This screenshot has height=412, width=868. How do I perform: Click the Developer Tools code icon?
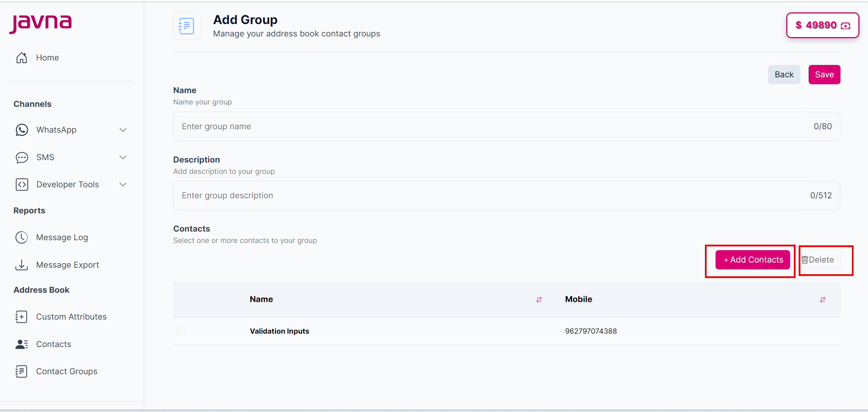22,185
